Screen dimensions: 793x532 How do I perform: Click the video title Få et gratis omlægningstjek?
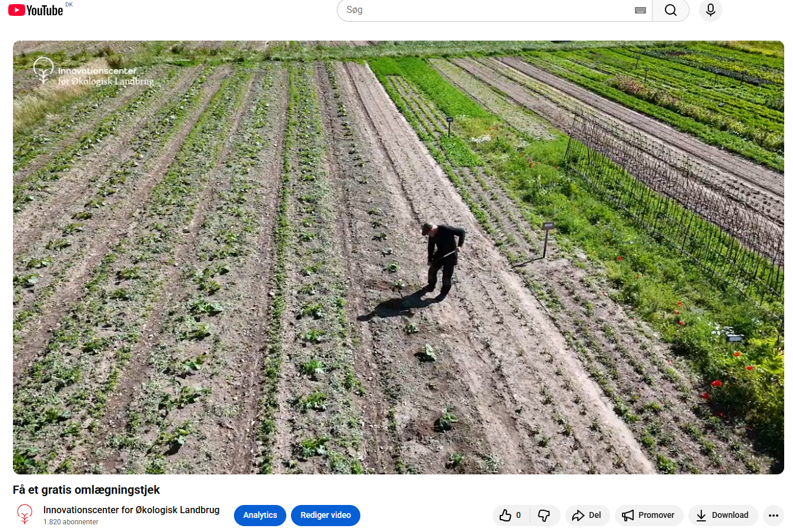86,490
